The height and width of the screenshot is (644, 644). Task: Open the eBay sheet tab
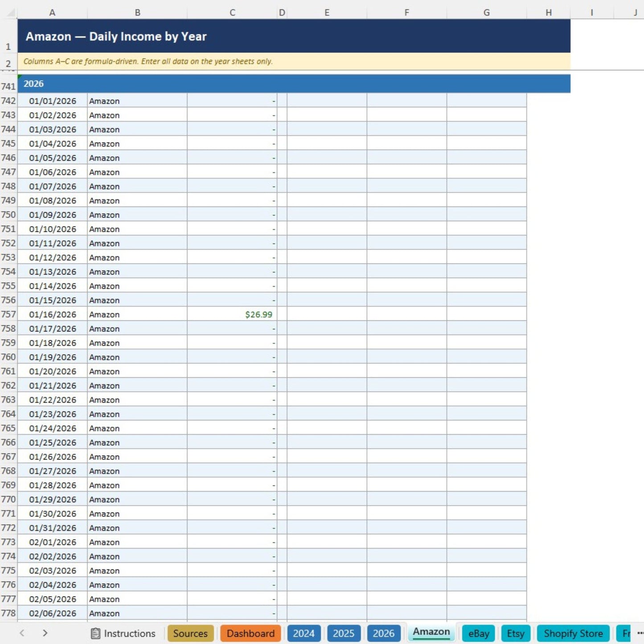(x=479, y=633)
